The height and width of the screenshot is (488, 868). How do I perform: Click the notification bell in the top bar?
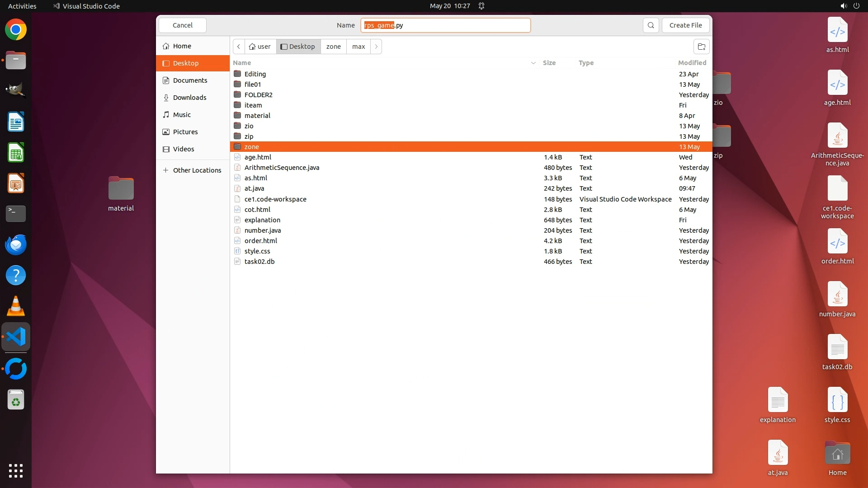click(481, 6)
